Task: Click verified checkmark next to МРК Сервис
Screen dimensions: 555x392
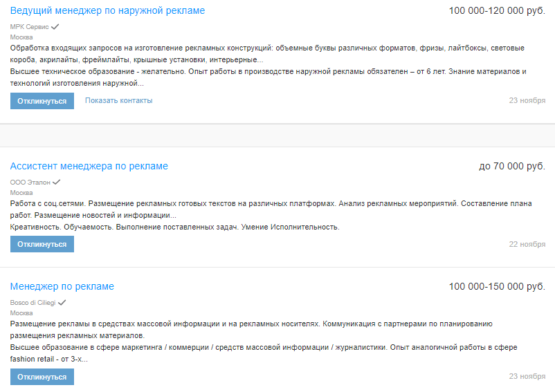Action: coord(55,26)
